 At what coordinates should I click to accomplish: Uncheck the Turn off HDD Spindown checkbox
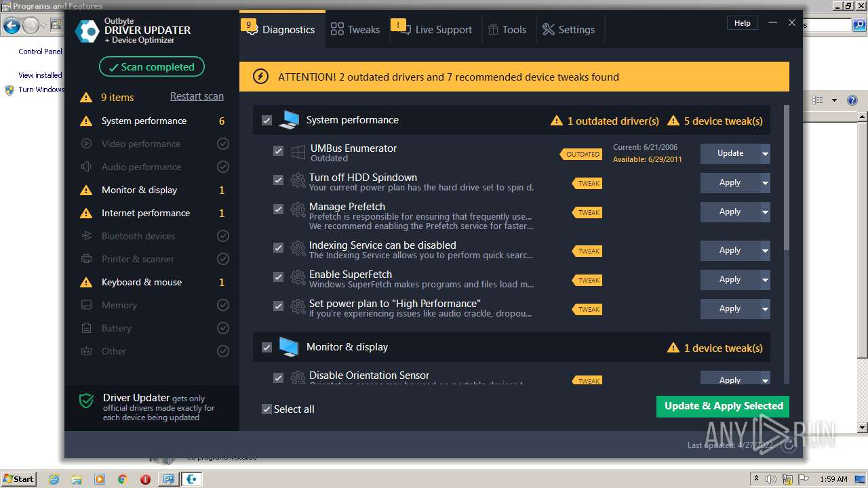click(x=278, y=180)
